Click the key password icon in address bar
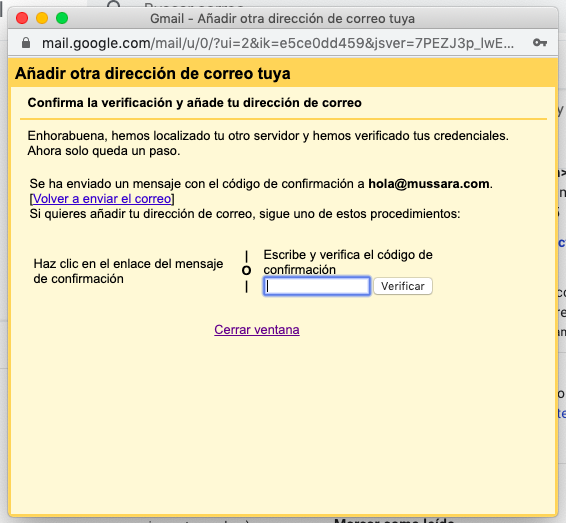The image size is (566, 523). tap(540, 43)
